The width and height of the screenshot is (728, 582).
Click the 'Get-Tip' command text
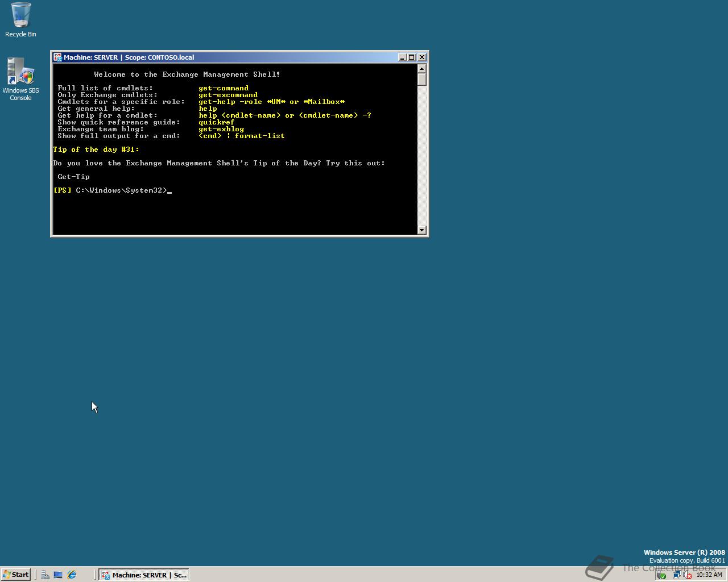tap(73, 177)
